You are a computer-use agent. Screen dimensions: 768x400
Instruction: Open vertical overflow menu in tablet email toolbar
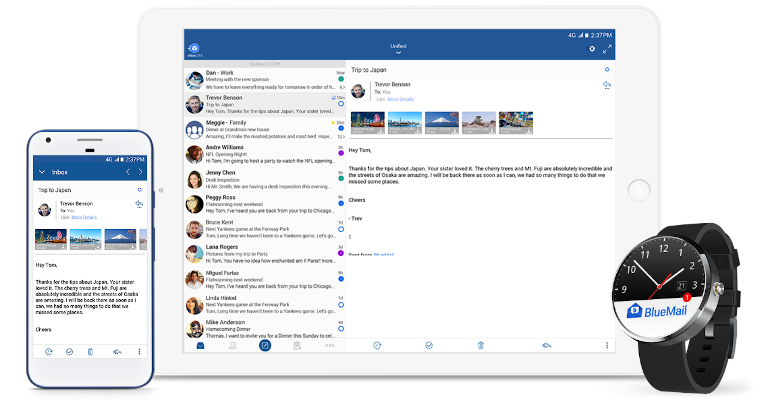point(607,346)
